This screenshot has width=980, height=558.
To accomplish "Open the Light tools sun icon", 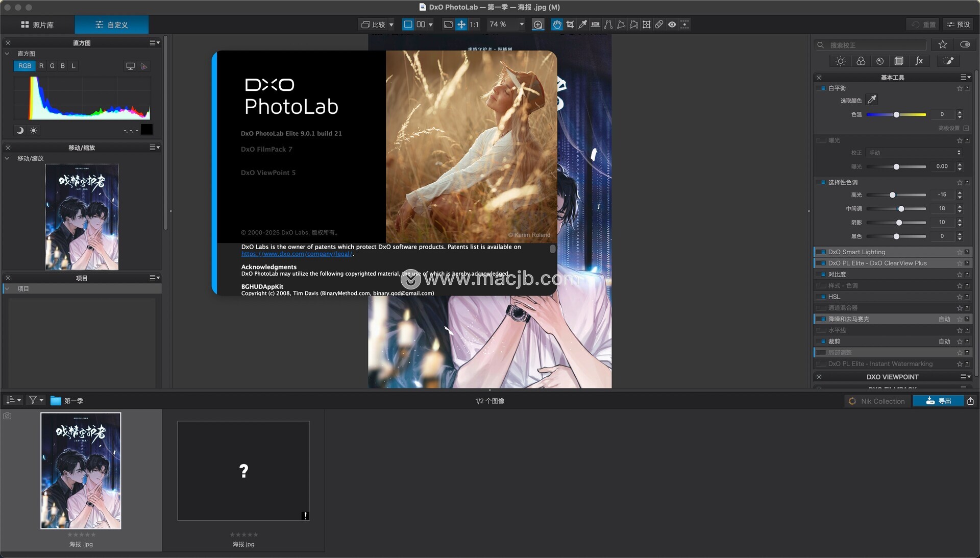I will [x=840, y=61].
